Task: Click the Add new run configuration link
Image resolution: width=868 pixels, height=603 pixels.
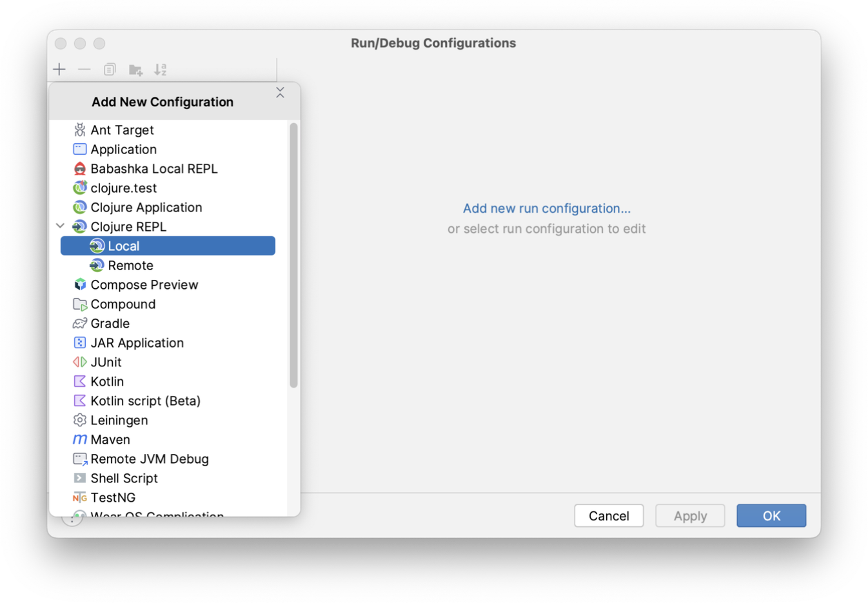Action: point(546,208)
